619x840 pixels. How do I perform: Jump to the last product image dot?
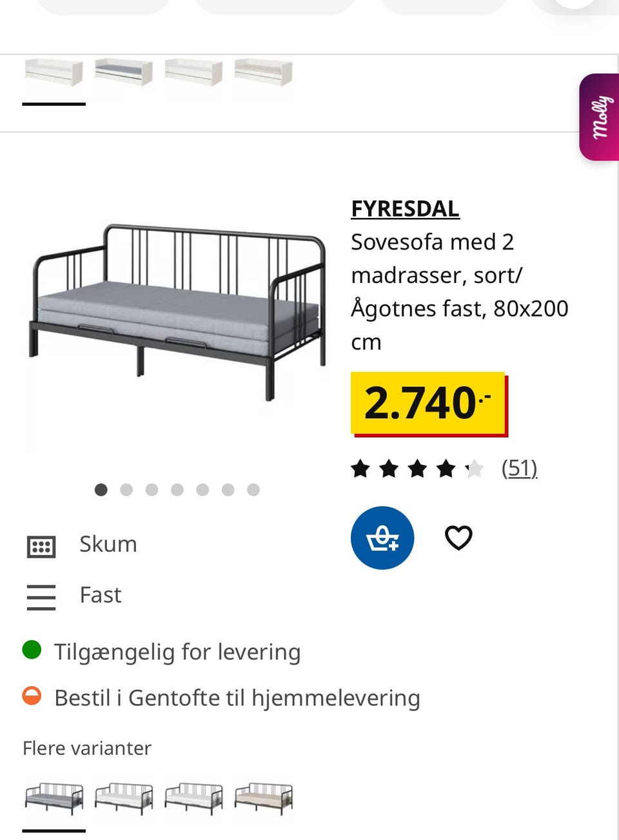(253, 490)
